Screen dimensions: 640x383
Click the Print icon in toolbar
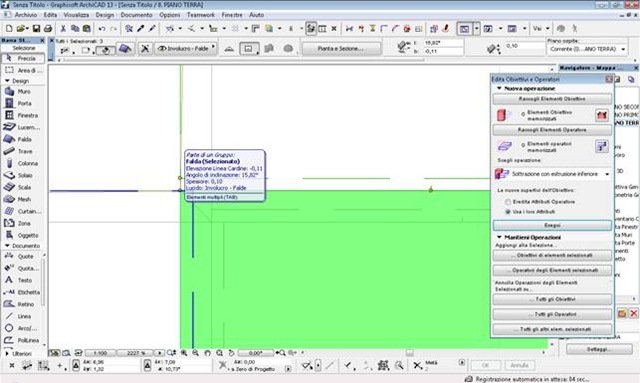48,29
